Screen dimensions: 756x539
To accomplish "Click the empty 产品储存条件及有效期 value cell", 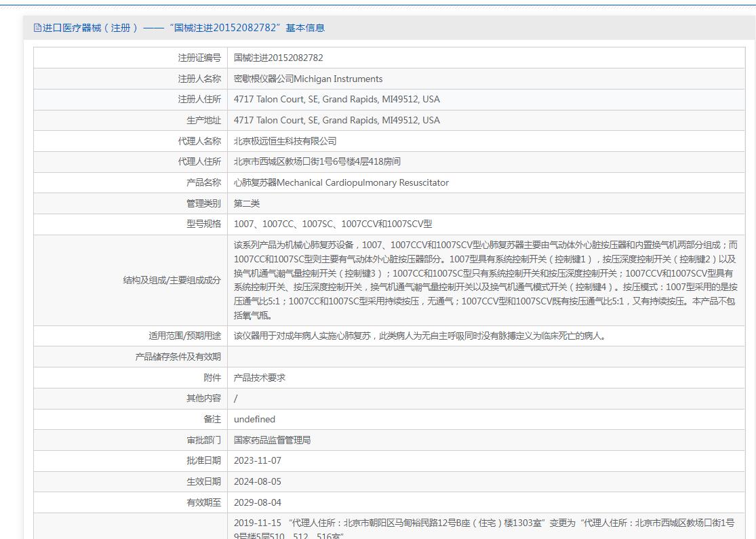I will pyautogui.click(x=485, y=357).
